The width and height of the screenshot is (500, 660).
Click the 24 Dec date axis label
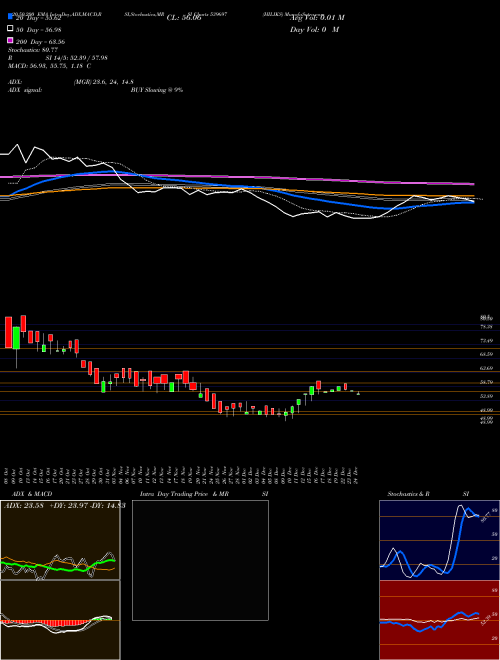356,475
